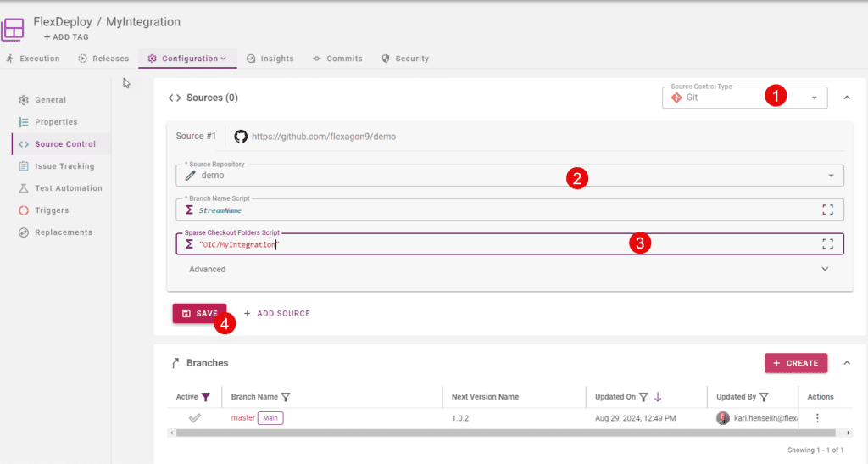Open the Source Repository dropdown
This screenshot has height=464, width=868.
coord(509,176)
